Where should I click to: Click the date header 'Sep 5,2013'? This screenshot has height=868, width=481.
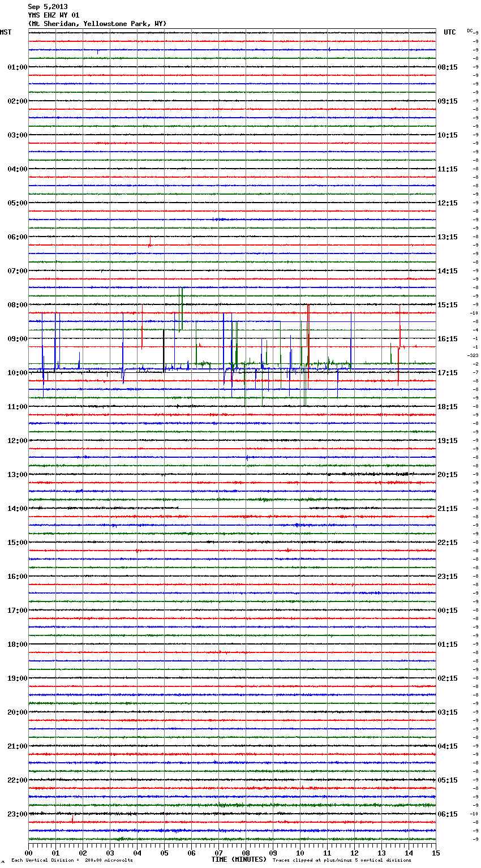point(48,7)
